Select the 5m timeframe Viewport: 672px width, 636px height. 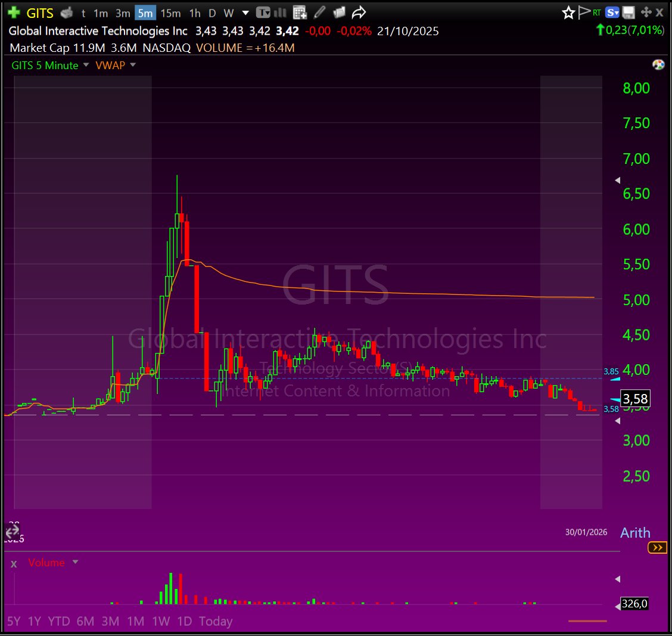pos(145,13)
